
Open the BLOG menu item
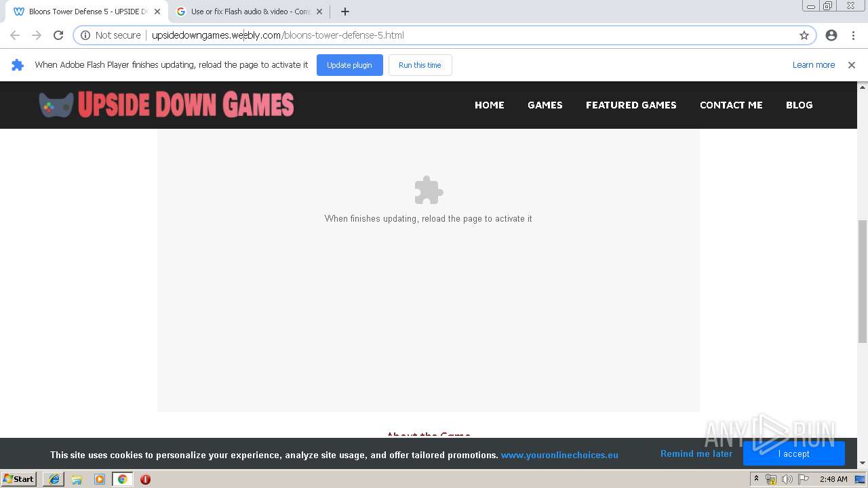pos(799,105)
